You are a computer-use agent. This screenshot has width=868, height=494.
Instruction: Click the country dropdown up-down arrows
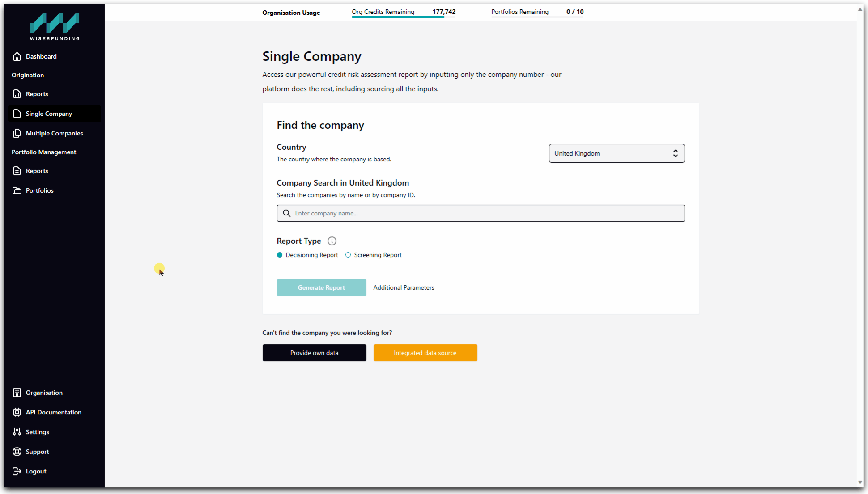pos(676,153)
